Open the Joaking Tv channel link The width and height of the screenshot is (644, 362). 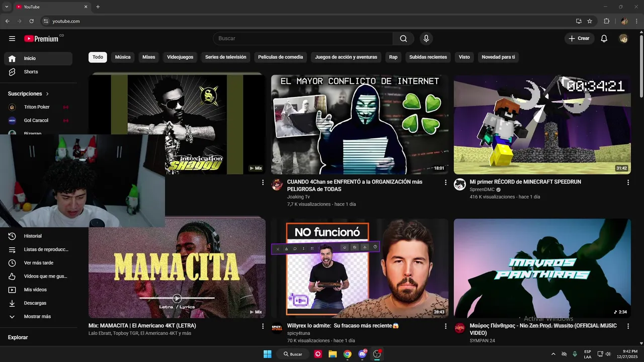(298, 197)
